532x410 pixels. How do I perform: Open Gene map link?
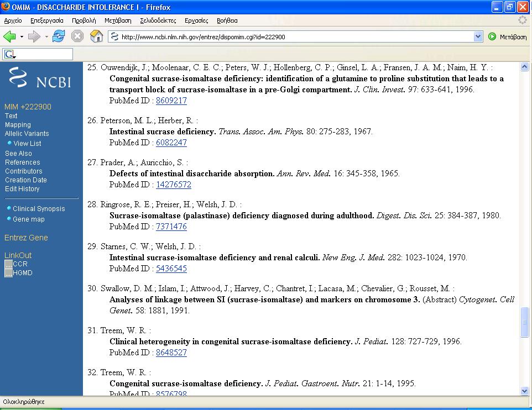point(29,219)
